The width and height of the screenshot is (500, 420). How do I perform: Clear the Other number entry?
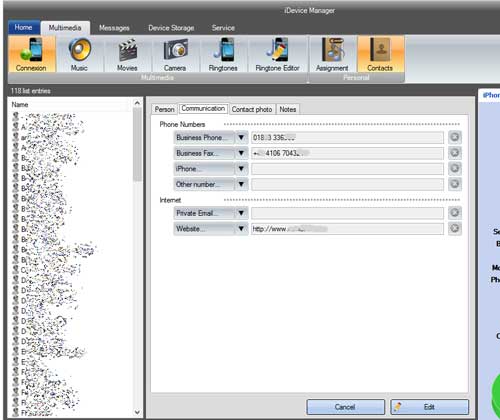pos(455,184)
